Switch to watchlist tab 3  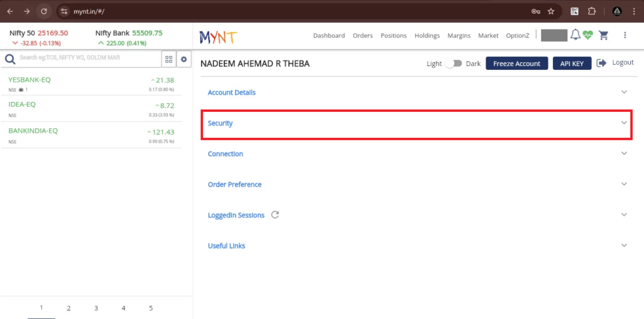(x=96, y=308)
